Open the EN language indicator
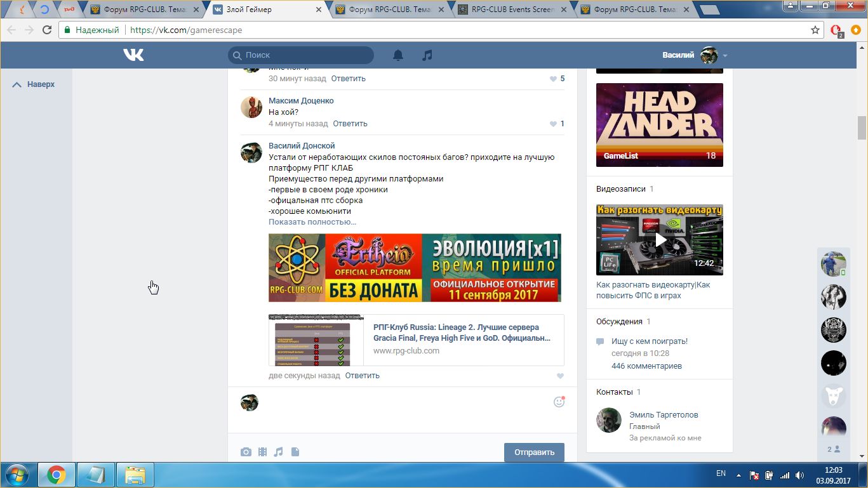The width and height of the screenshot is (868, 488). (x=721, y=473)
